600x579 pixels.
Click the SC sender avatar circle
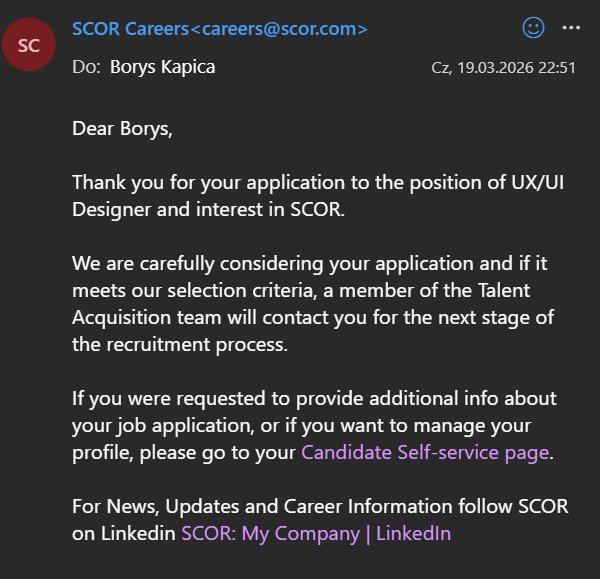(x=29, y=45)
